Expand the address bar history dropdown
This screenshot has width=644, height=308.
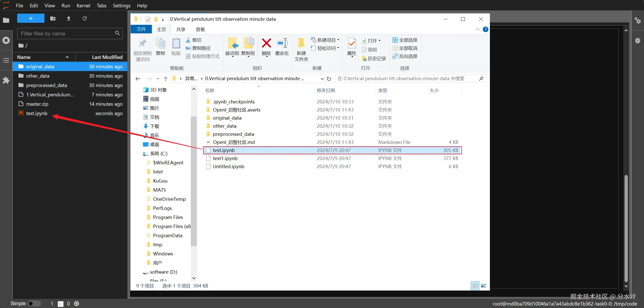coord(322,79)
